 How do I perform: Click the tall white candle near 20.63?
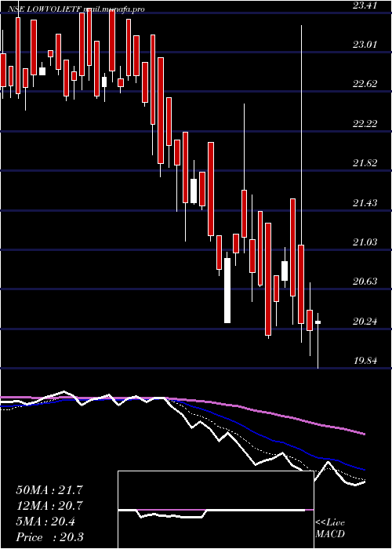[x=227, y=291]
